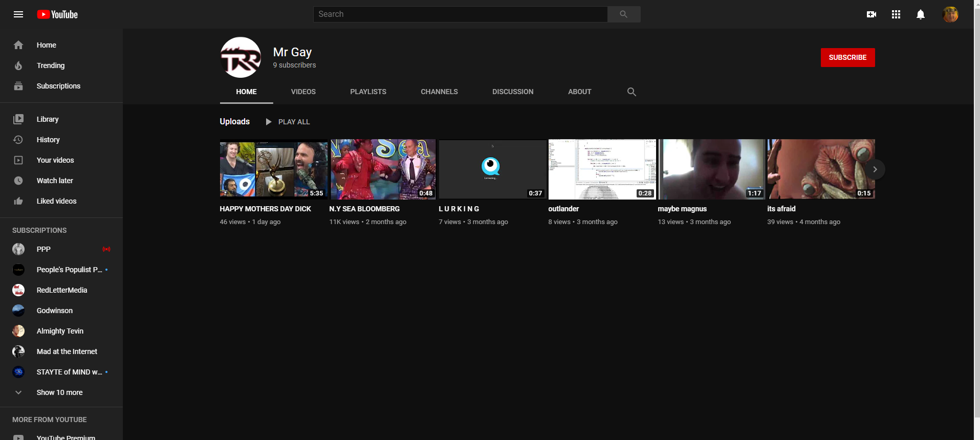
Task: Click the Watch later clock icon
Action: [18, 181]
